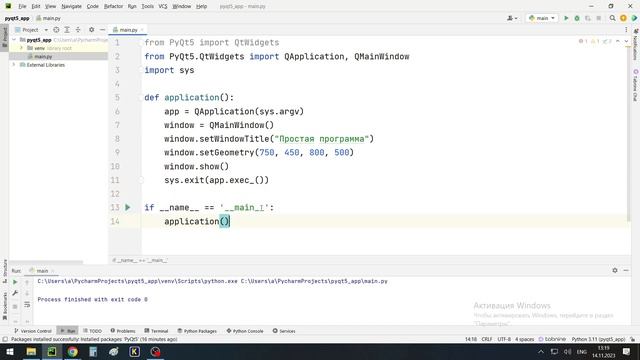Open the File menu

(22, 6)
